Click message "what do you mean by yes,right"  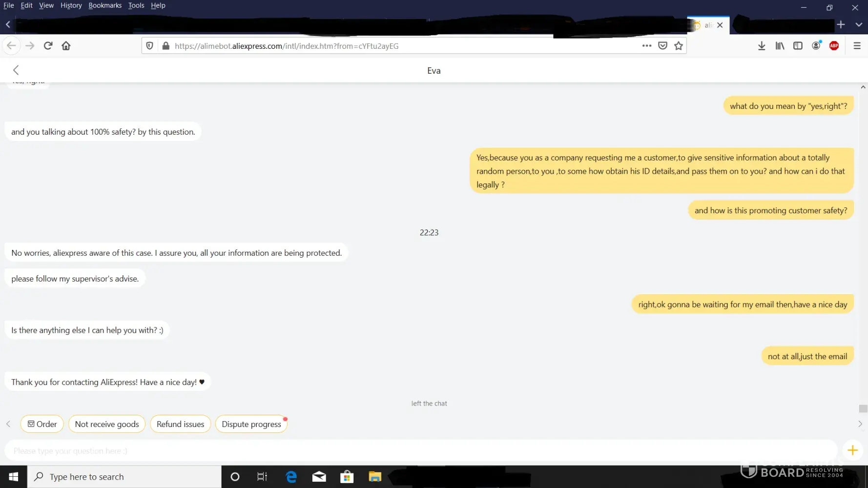click(x=788, y=106)
